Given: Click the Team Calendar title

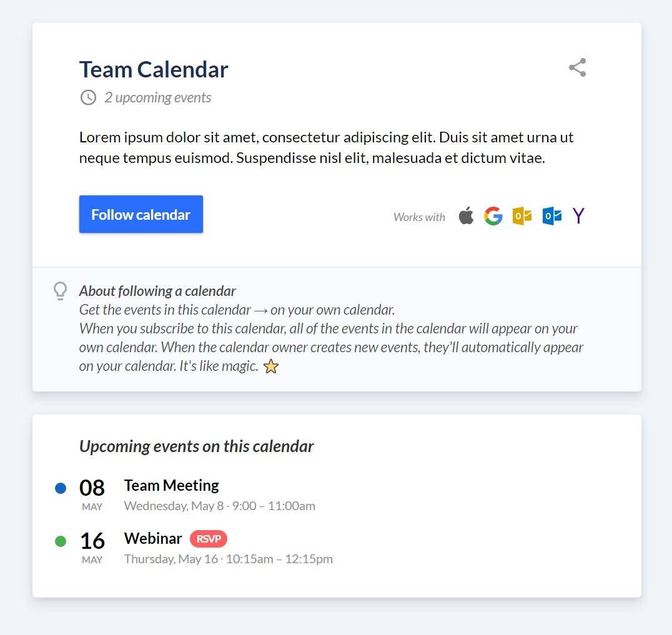Looking at the screenshot, I should (153, 69).
